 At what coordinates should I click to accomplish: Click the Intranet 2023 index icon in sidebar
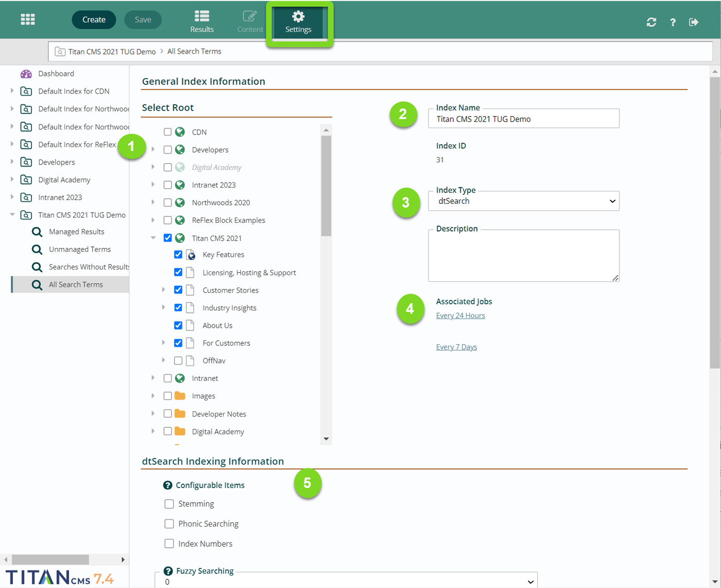[x=26, y=197]
